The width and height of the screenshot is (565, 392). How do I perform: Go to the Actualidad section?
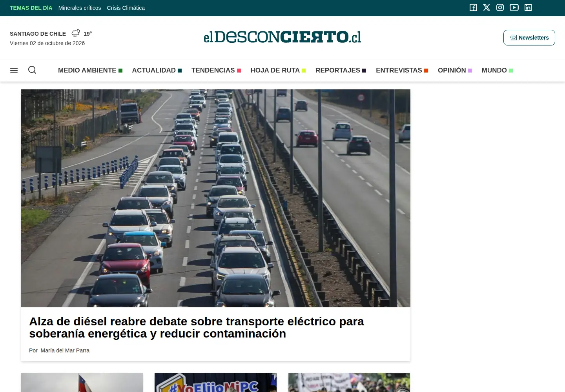click(x=157, y=70)
